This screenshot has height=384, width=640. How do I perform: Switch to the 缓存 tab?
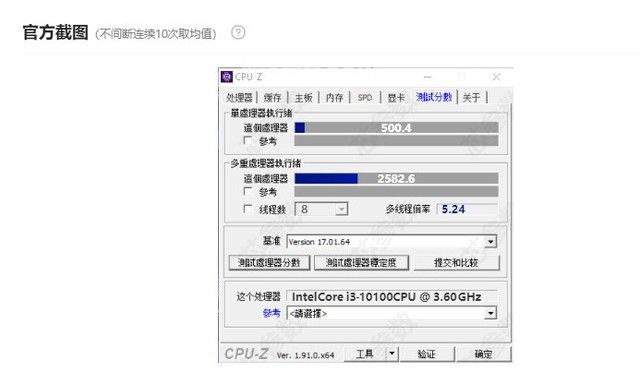pyautogui.click(x=272, y=98)
